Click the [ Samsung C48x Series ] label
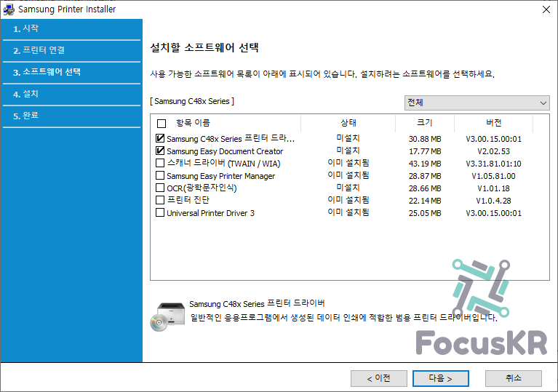The height and width of the screenshot is (392, 558). 192,101
